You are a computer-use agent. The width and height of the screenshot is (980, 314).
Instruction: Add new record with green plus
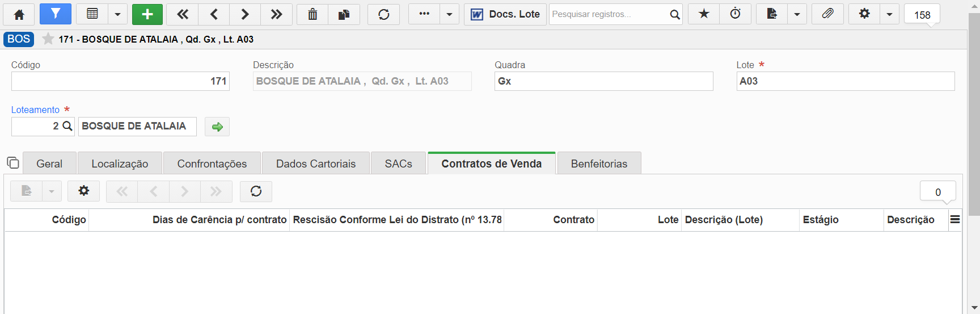pyautogui.click(x=147, y=14)
